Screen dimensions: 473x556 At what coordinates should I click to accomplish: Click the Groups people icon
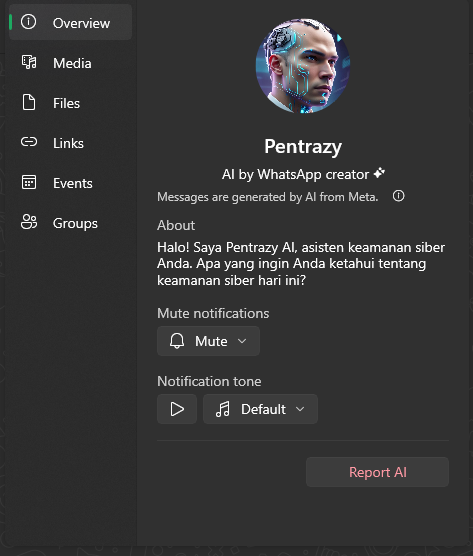(x=29, y=222)
